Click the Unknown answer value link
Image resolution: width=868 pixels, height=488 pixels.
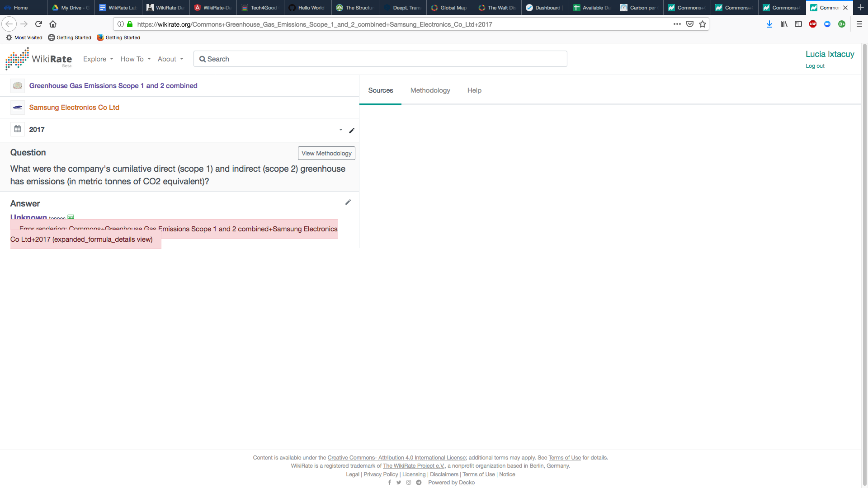(x=28, y=217)
